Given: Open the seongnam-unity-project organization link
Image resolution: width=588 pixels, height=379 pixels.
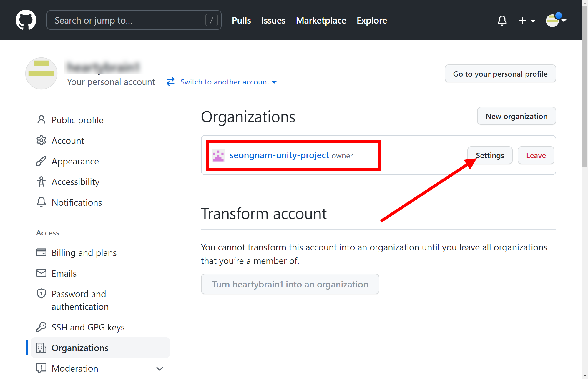Looking at the screenshot, I should pos(279,155).
